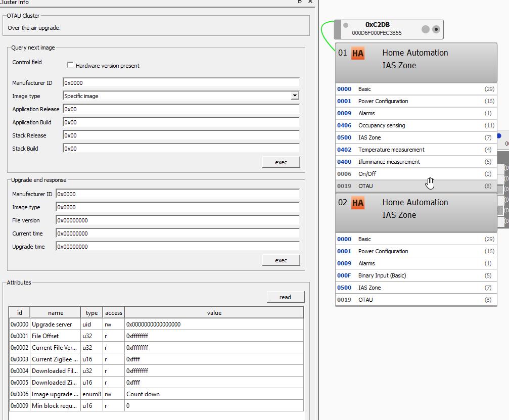Open Binary Input (Basic) cluster 000F
The height and width of the screenshot is (420, 509).
click(416, 275)
